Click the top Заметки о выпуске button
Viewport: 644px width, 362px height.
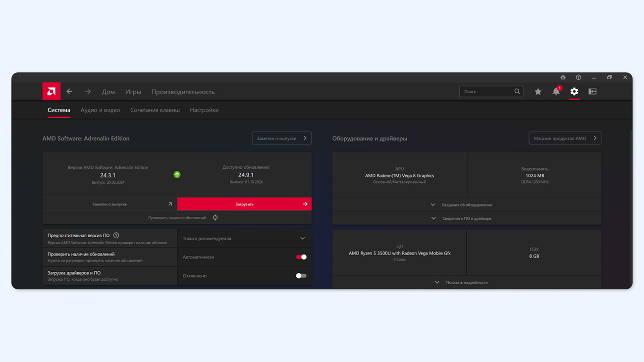[x=281, y=138]
